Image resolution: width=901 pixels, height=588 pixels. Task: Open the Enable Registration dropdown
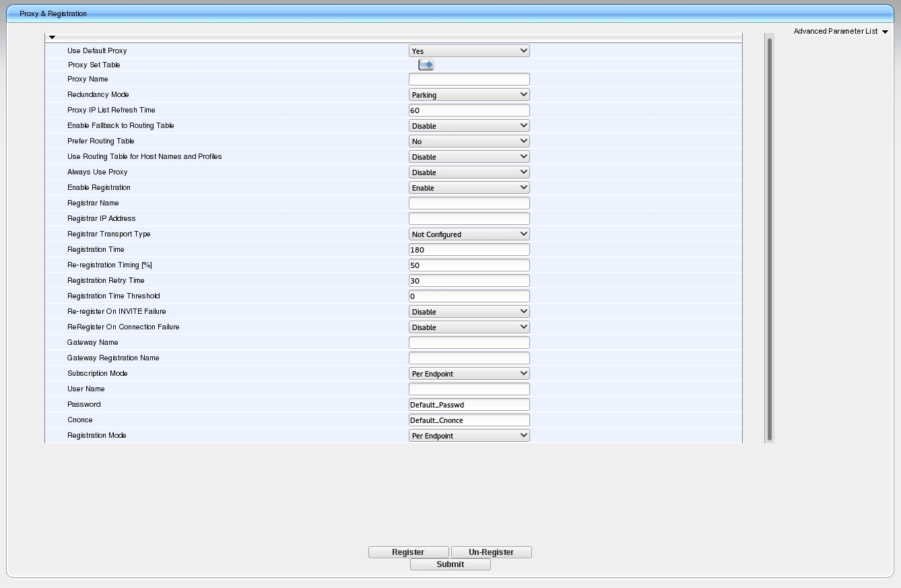[469, 187]
